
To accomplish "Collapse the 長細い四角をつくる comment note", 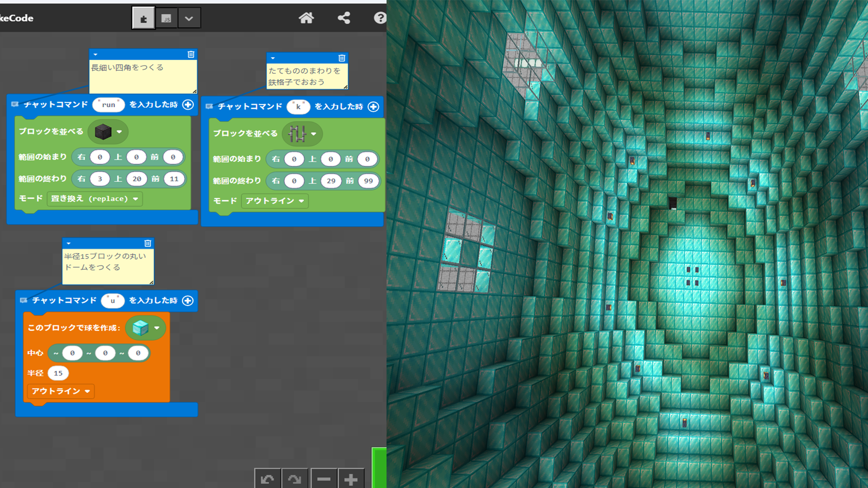I will [x=95, y=55].
